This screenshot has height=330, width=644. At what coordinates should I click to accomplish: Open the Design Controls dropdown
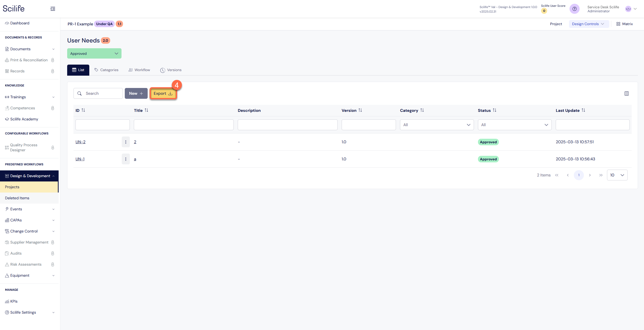589,24
